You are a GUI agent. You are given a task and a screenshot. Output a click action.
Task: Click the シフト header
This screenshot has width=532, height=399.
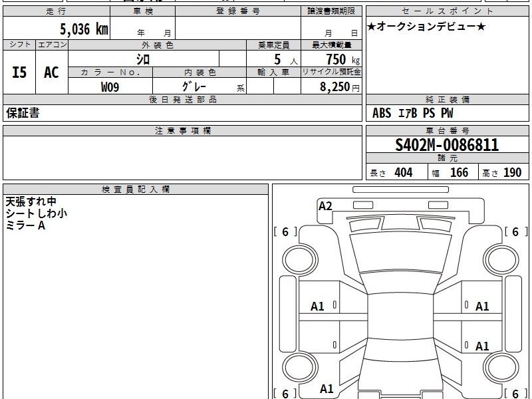(19, 45)
